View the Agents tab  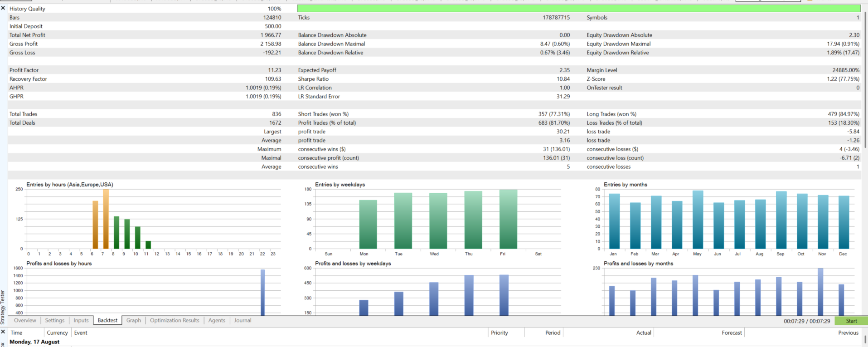pyautogui.click(x=217, y=320)
